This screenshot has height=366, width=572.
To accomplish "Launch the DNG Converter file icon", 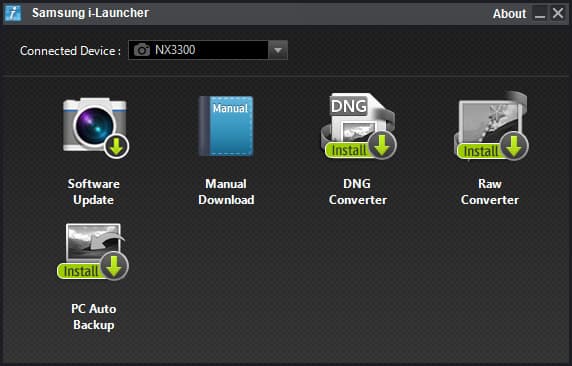I will tap(359, 126).
